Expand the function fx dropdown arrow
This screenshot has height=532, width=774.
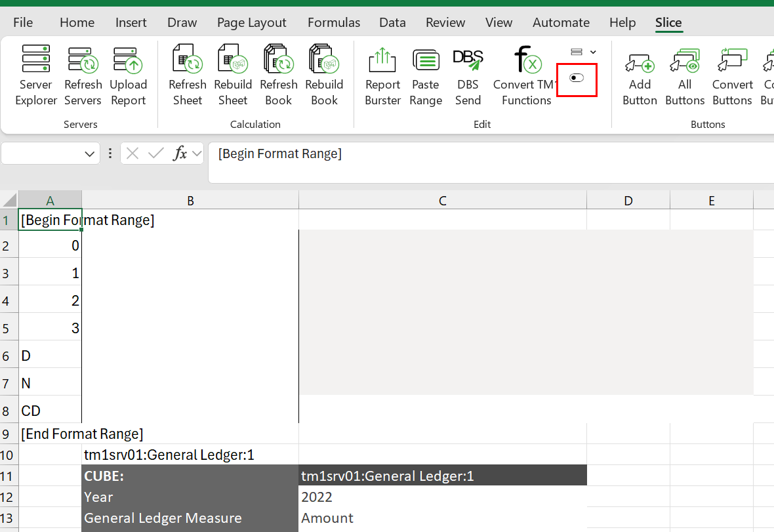[197, 153]
